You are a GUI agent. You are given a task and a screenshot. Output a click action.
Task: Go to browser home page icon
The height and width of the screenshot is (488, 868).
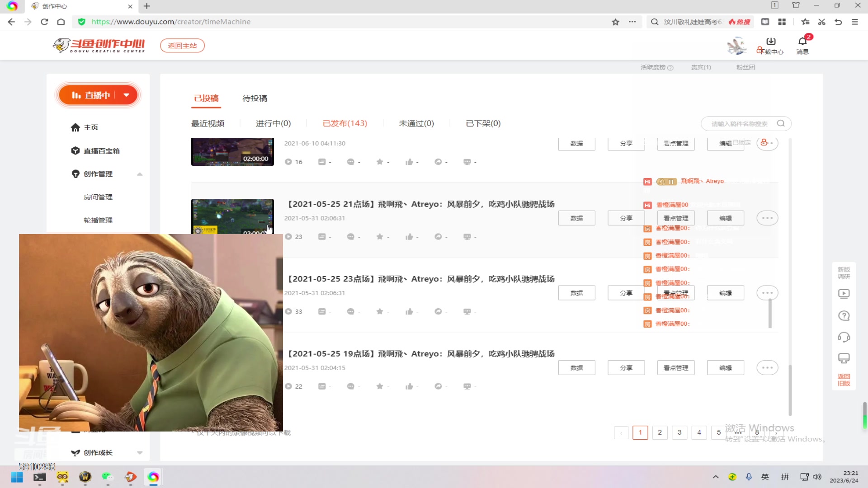61,22
